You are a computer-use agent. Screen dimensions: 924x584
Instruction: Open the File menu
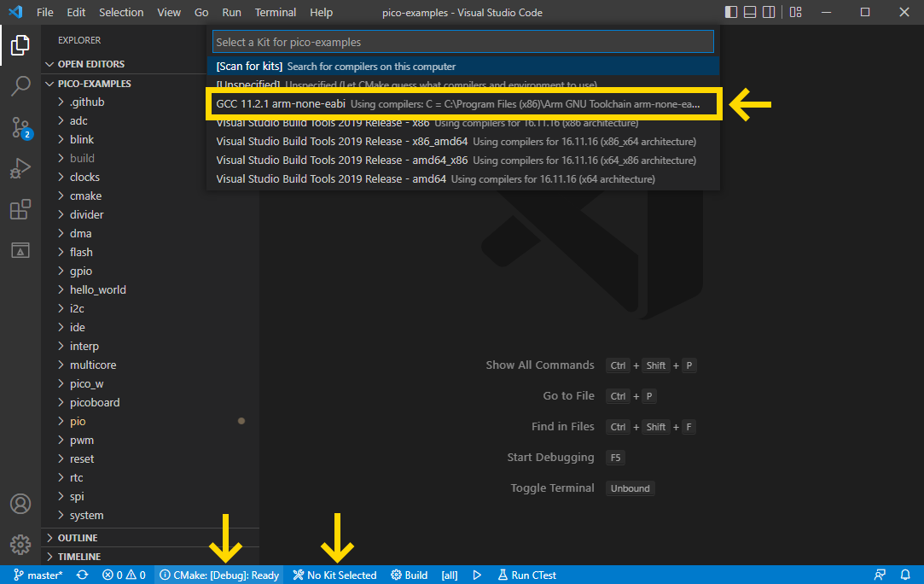pyautogui.click(x=44, y=13)
